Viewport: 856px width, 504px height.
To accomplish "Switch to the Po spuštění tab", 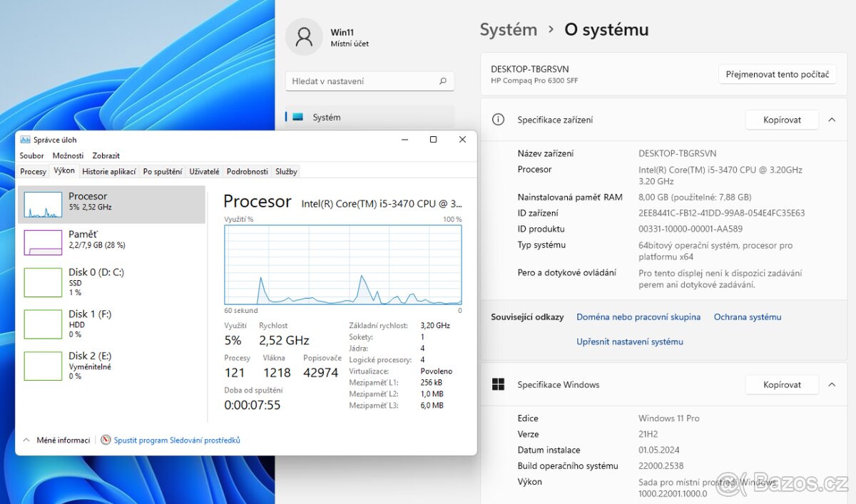I will click(163, 172).
